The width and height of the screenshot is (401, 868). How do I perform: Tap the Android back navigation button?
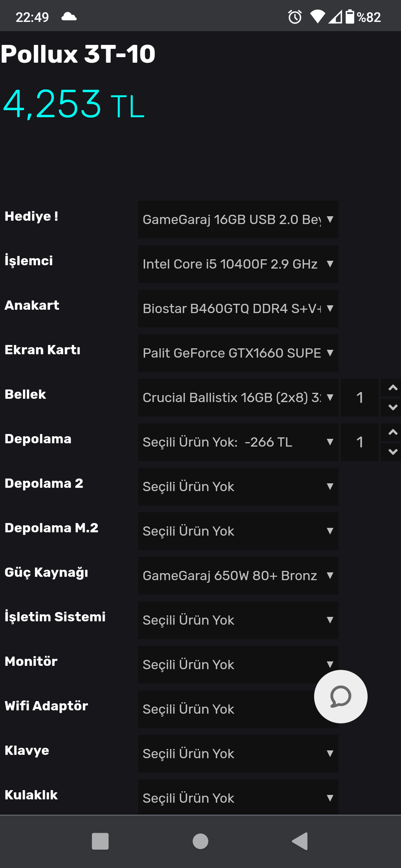coord(300,841)
